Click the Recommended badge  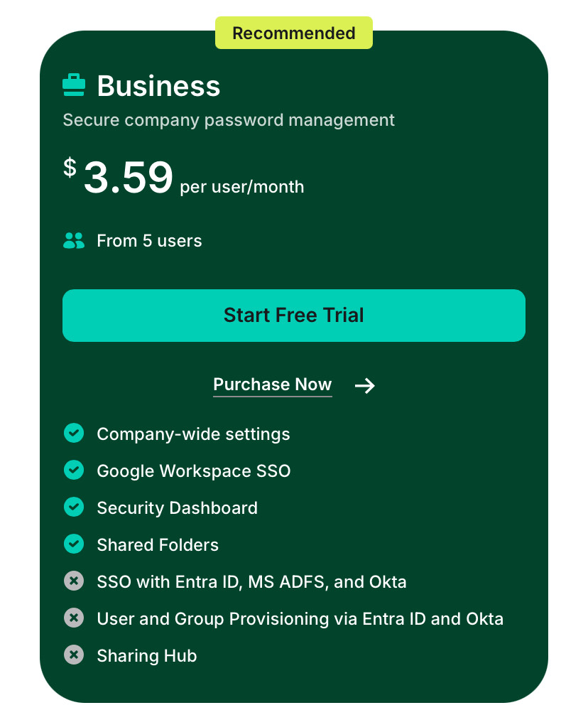294,33
